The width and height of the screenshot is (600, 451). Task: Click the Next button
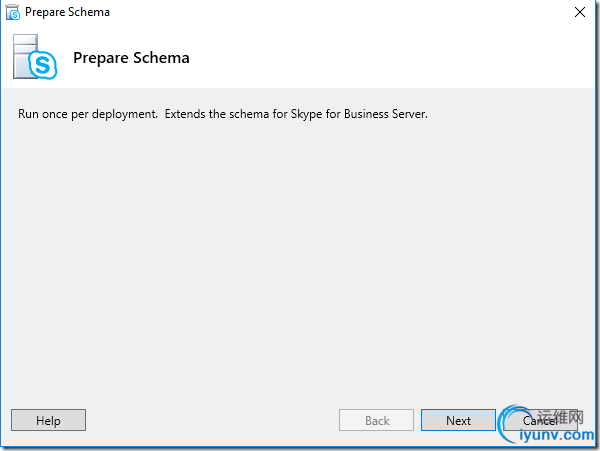(458, 420)
